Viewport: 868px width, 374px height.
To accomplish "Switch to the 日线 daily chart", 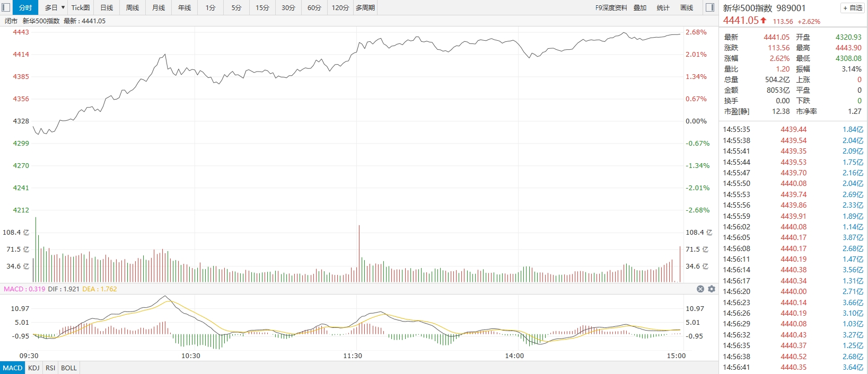I will click(107, 7).
